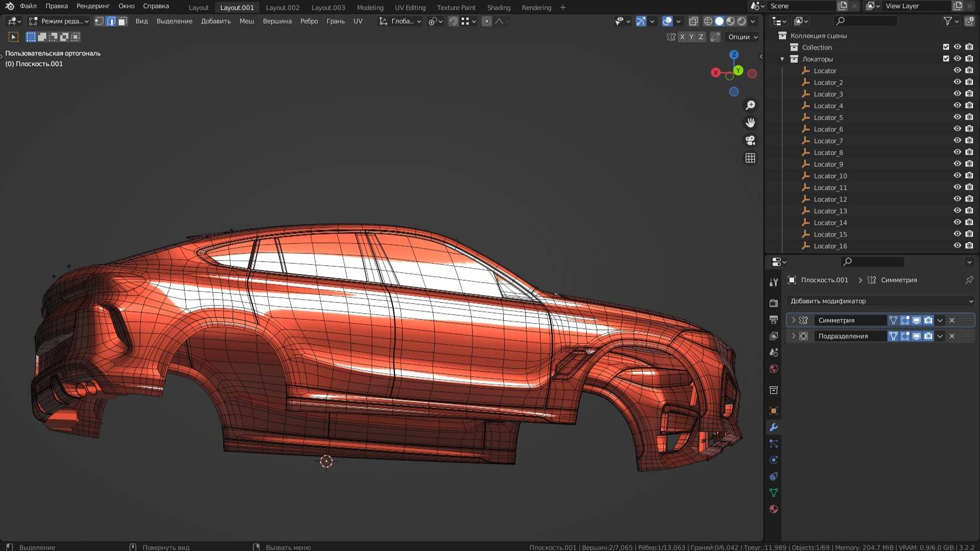980x551 pixels.
Task: Open the Меш menu
Action: 246,21
